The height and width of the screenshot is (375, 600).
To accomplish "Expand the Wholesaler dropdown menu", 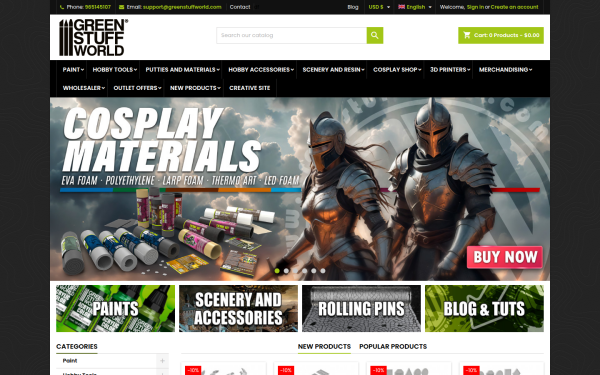I will tap(84, 88).
